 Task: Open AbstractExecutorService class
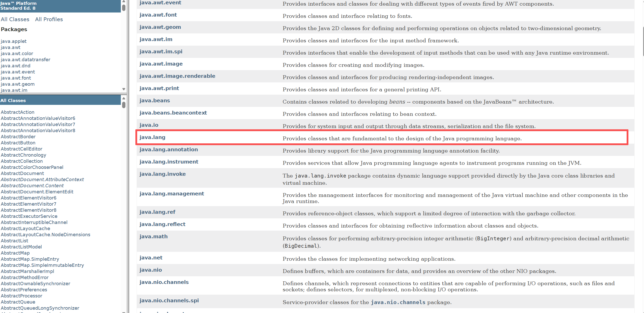(29, 216)
